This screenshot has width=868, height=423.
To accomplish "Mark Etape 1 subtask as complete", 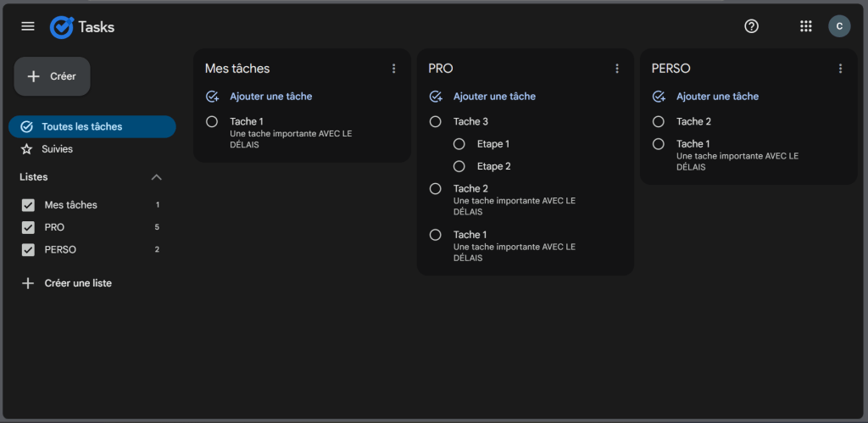I will pos(459,144).
